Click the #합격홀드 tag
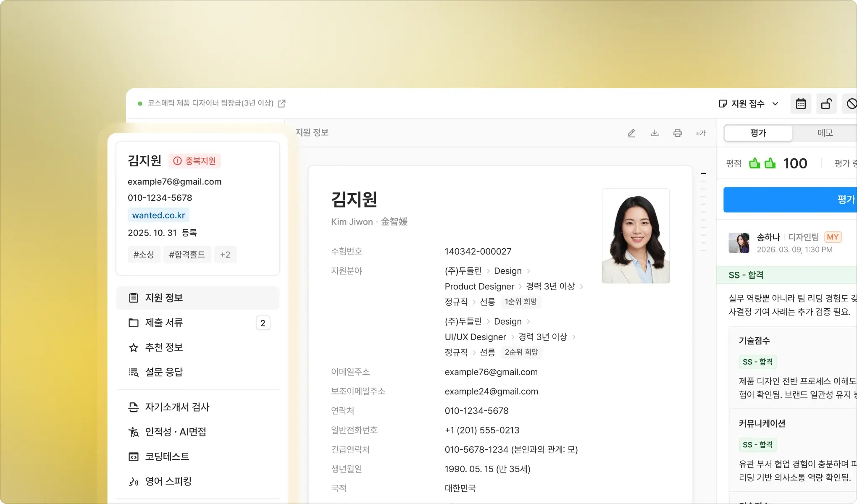Image resolution: width=857 pixels, height=504 pixels. (187, 255)
